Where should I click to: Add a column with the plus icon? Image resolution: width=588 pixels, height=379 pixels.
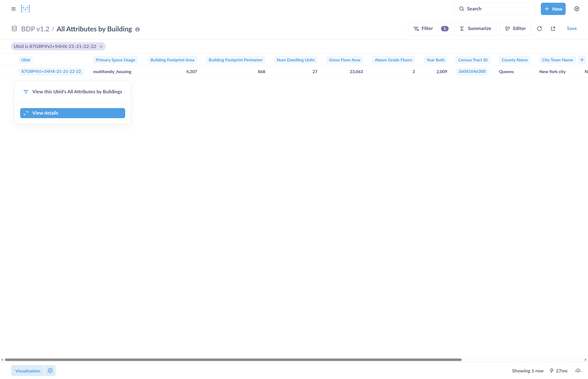[582, 59]
